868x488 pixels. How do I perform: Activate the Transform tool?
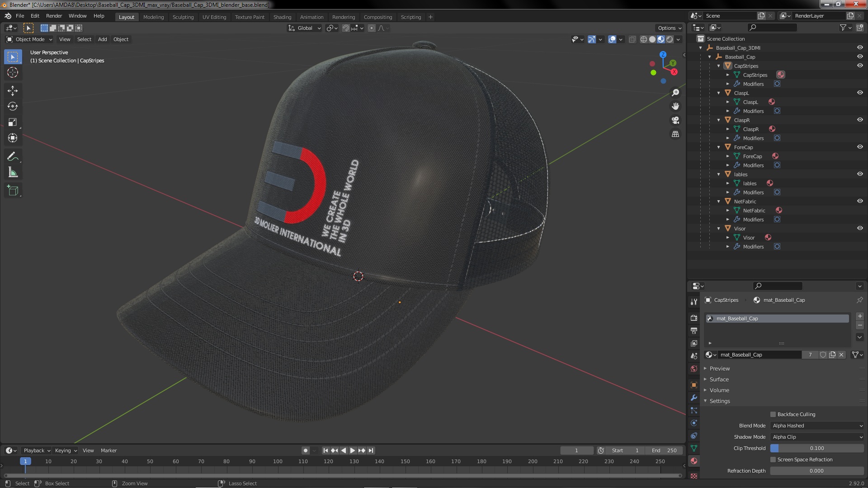(13, 138)
